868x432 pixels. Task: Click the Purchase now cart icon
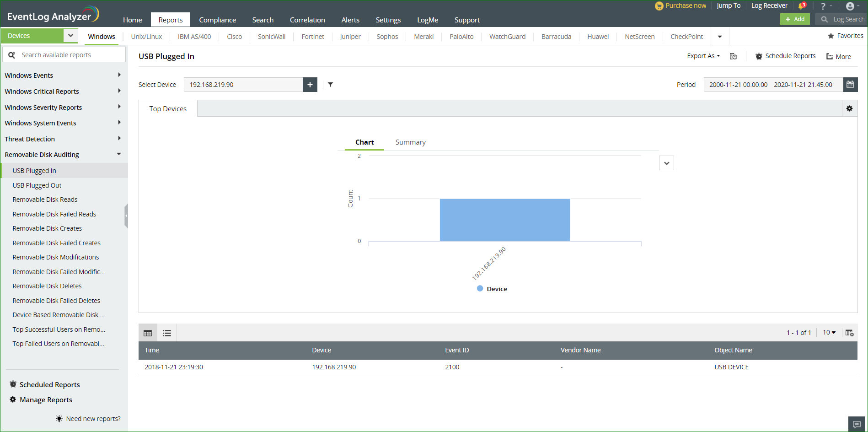pos(659,6)
